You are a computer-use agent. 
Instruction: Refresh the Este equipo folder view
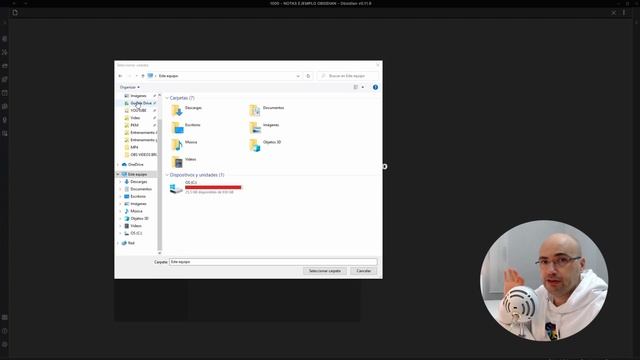[308, 76]
